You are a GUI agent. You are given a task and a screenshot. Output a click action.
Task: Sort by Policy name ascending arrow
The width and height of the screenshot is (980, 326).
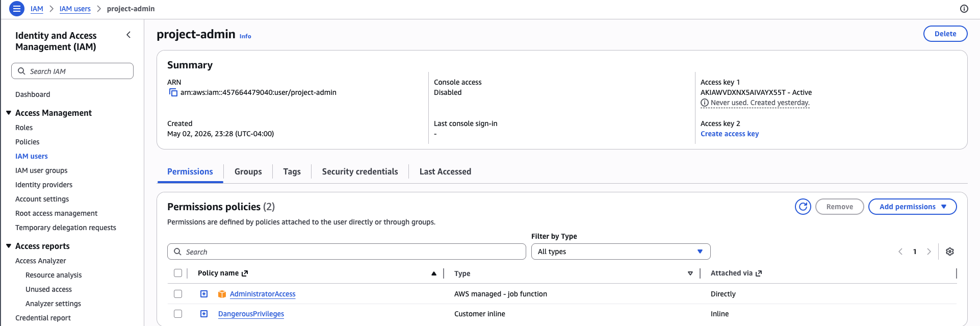[x=434, y=273]
